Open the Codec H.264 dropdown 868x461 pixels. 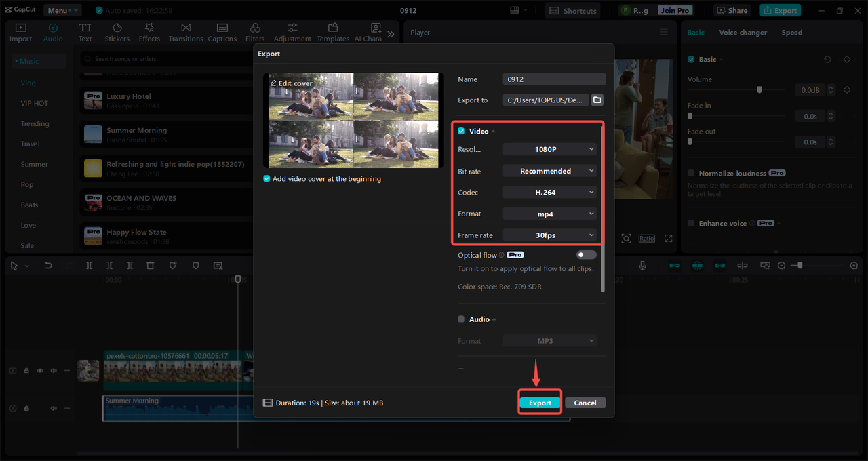(550, 193)
